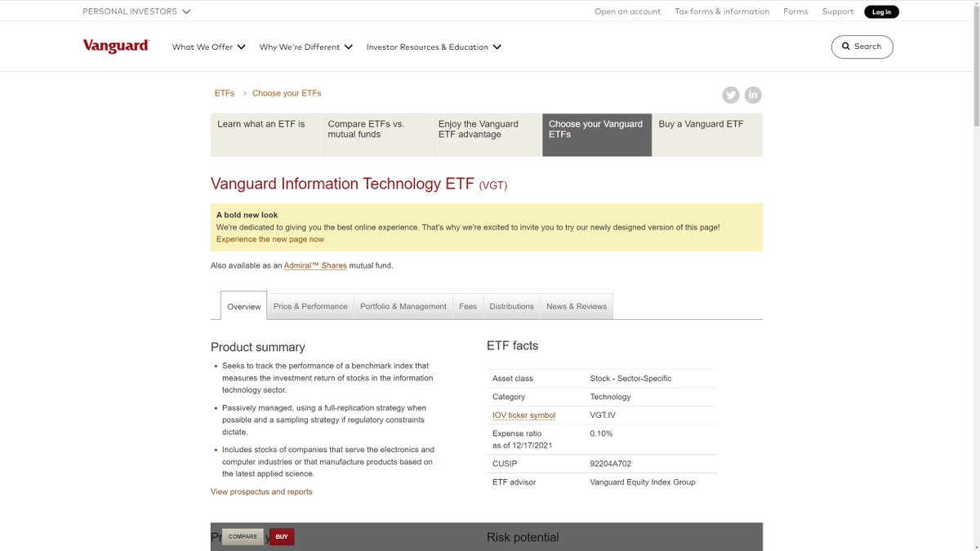Click Experience the new page now link
980x551 pixels.
[x=270, y=239]
